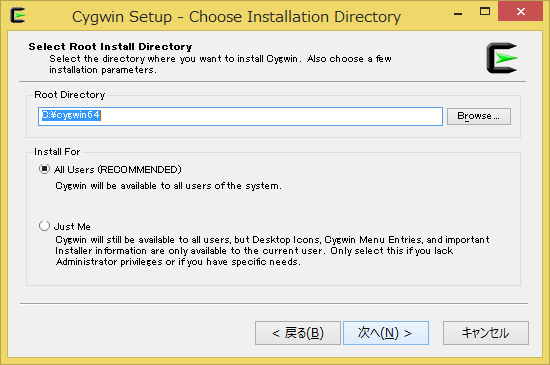The width and height of the screenshot is (550, 365).
Task: Click the 'Administrator privileges' description line
Action: coord(178,262)
